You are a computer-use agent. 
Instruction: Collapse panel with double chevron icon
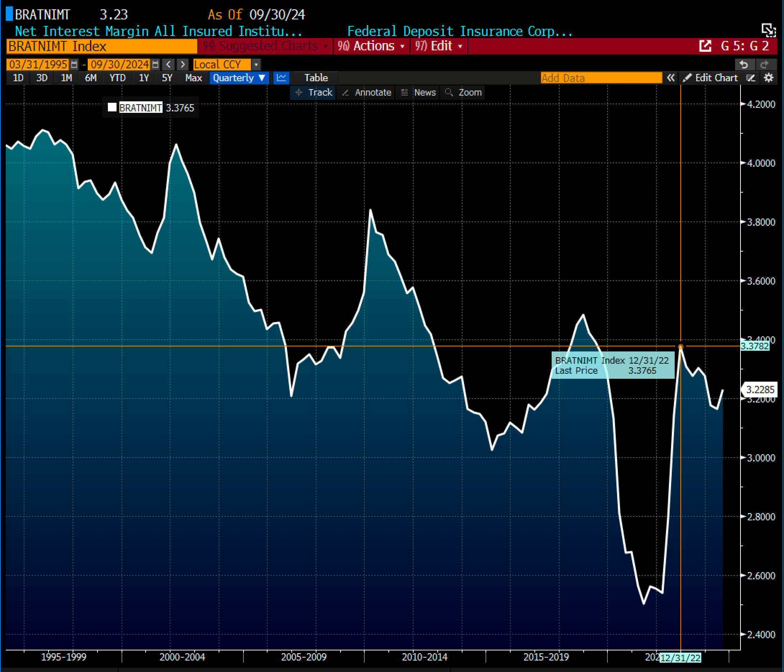(x=670, y=78)
